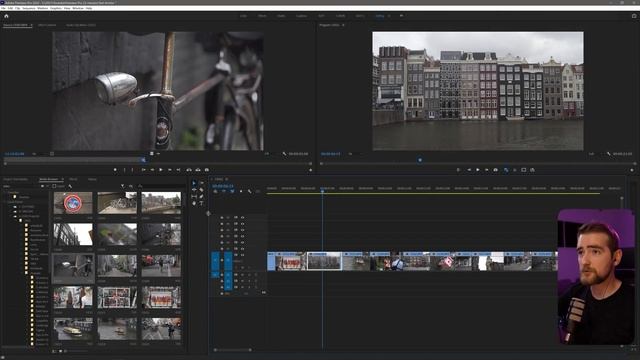Viewport: 640px width, 360px height.
Task: Go to Out point in Source monitor
Action: click(178, 170)
